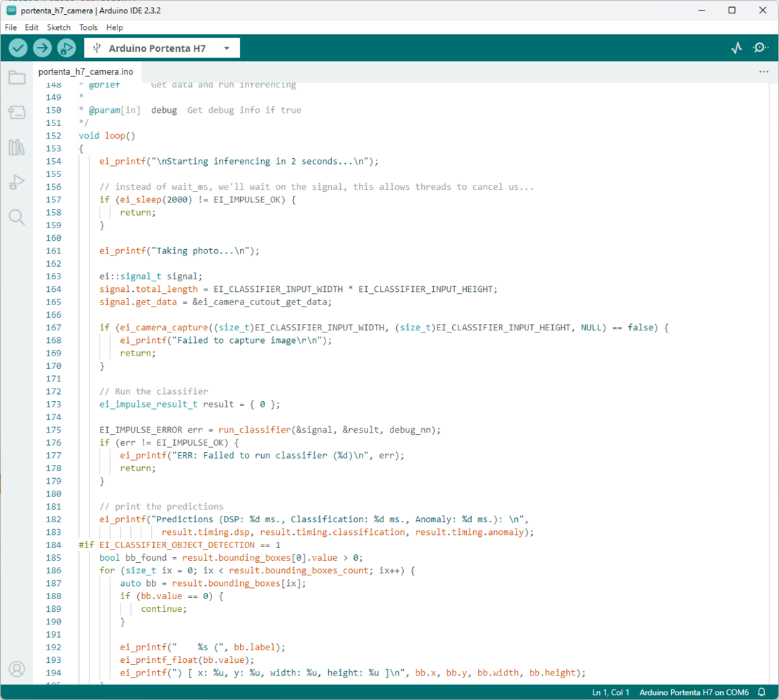Open the editor tab ellipsis menu

click(764, 71)
